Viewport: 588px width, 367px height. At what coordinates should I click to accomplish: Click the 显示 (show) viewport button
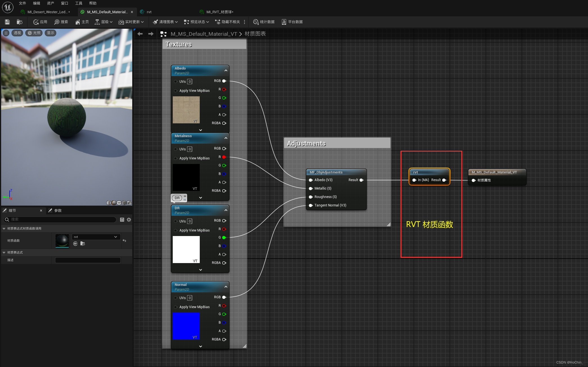coord(51,33)
